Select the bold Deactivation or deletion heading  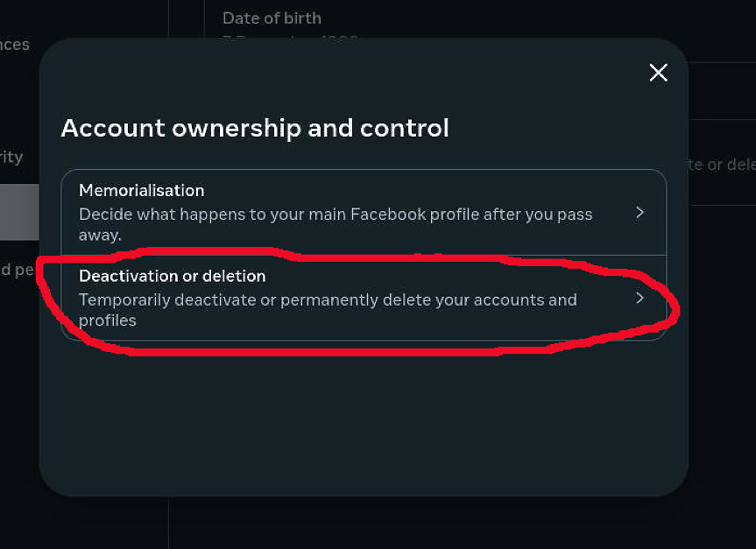(x=172, y=276)
